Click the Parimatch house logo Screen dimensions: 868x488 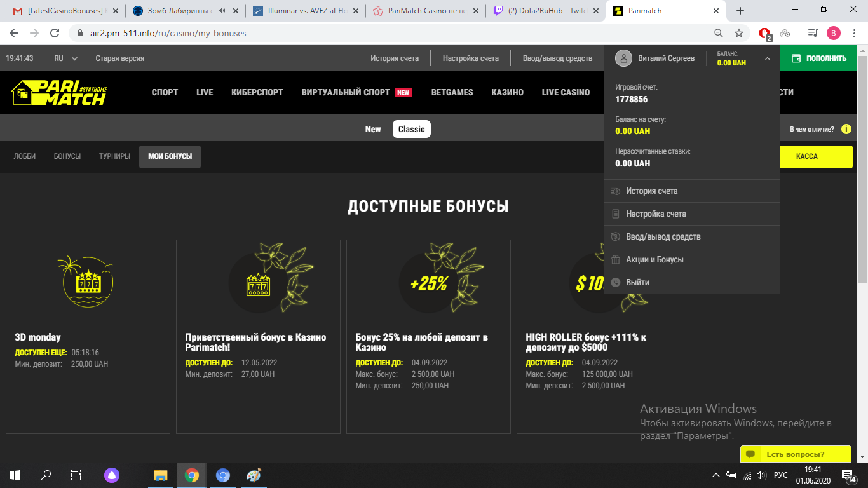[x=58, y=93]
